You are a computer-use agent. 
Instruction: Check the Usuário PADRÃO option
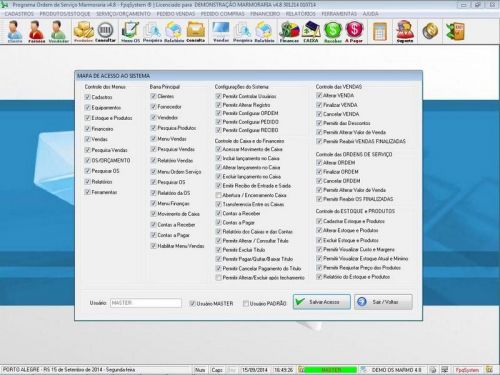coord(246,303)
